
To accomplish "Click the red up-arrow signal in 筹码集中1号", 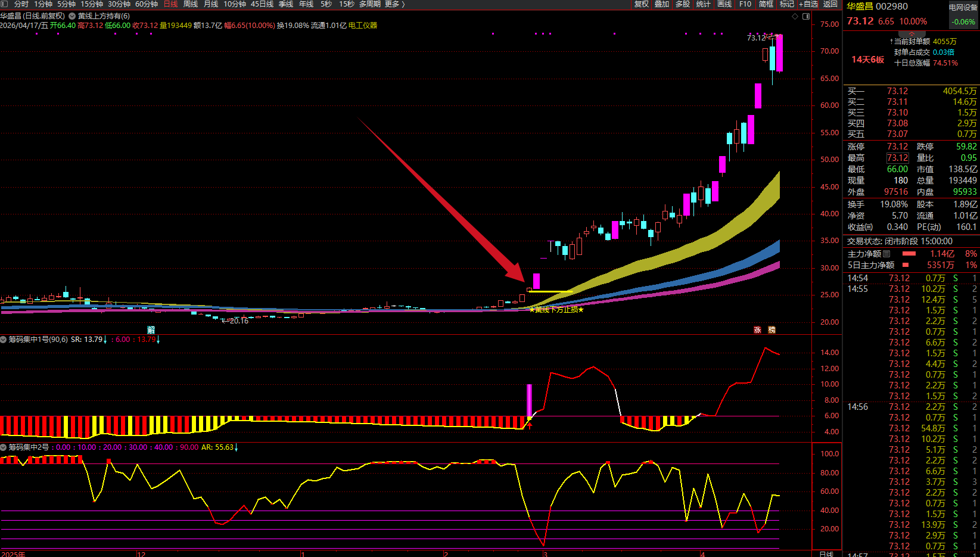I will 530,426.
